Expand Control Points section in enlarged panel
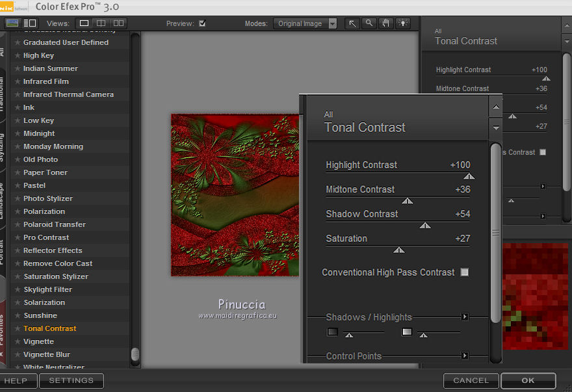The height and width of the screenshot is (392, 572). [x=465, y=356]
